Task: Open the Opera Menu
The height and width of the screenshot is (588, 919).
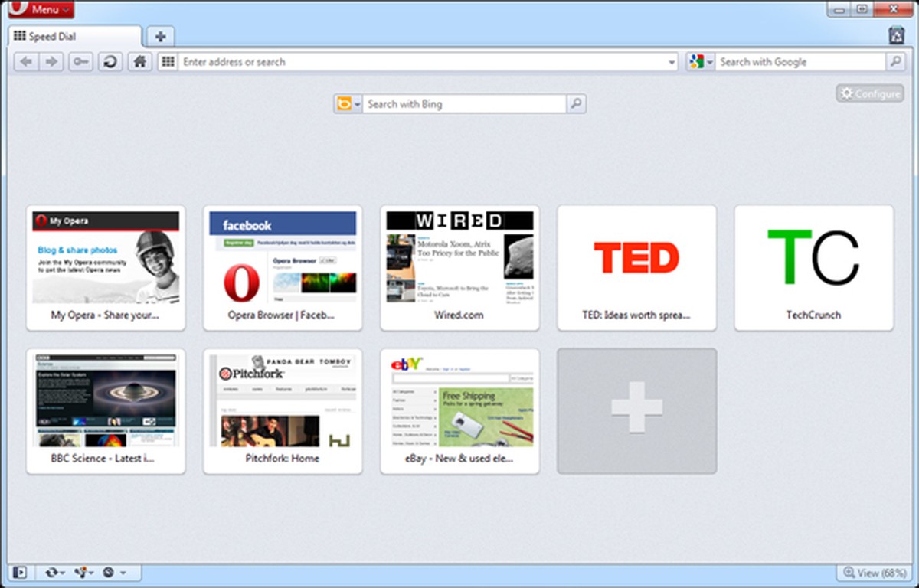Action: point(41,9)
